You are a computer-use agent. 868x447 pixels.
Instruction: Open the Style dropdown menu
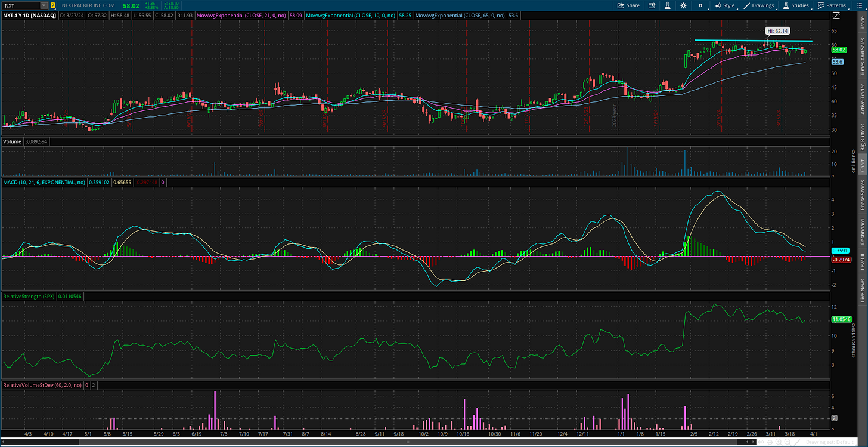[725, 5]
